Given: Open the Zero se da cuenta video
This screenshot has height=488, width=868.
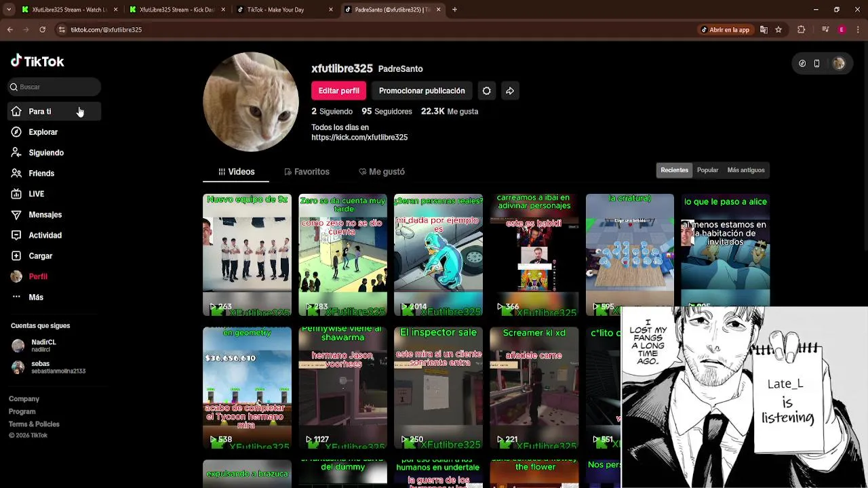Looking at the screenshot, I should coord(342,255).
